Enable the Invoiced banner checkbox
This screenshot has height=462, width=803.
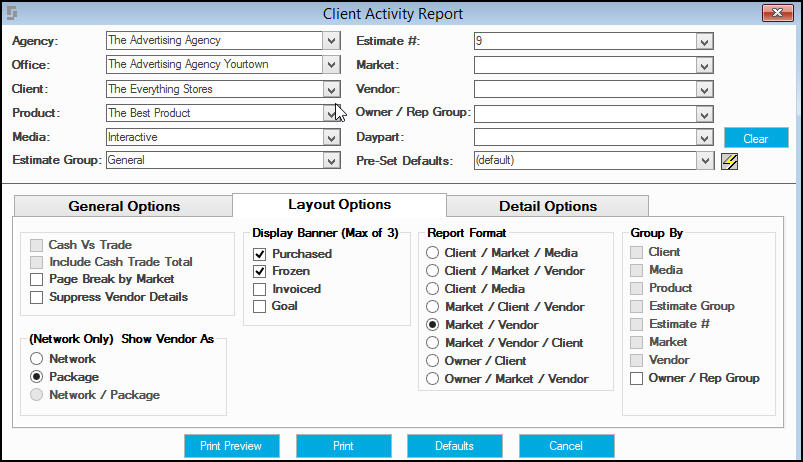pos(260,289)
